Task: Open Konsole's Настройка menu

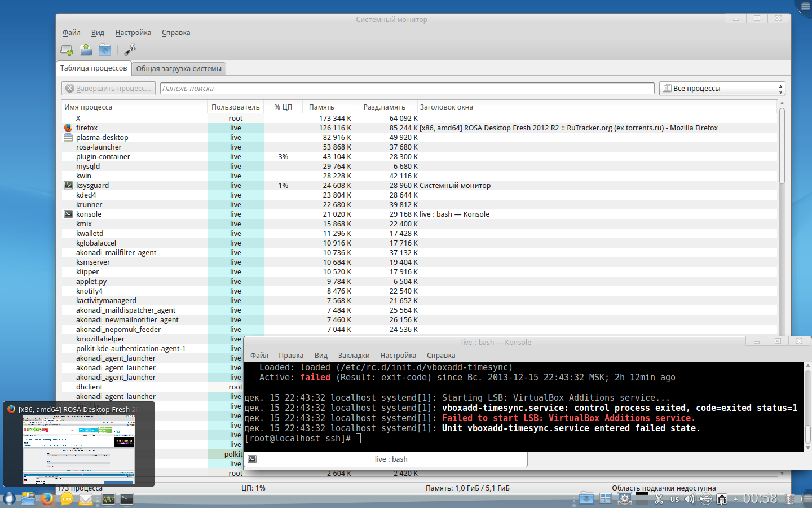Action: coord(398,356)
